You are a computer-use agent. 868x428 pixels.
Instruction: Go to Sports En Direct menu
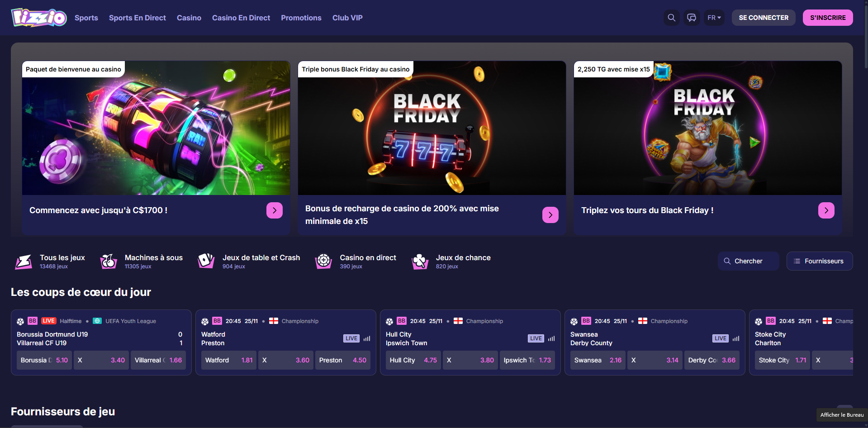(137, 18)
